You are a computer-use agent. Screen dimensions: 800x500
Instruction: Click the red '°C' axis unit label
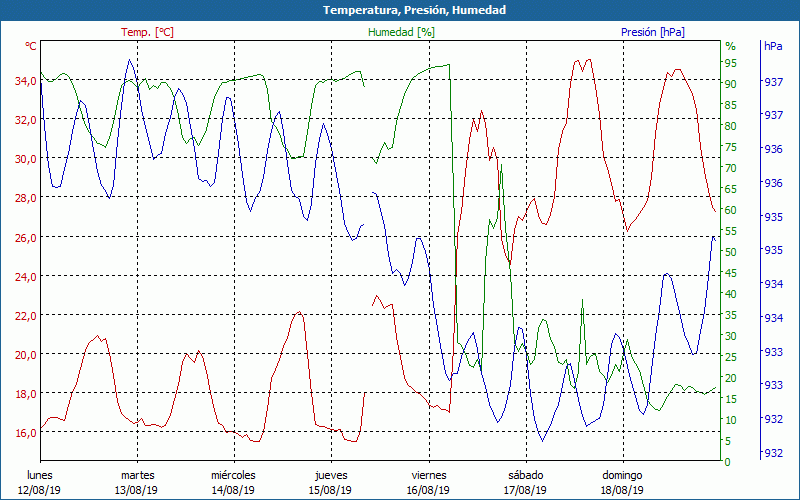coord(31,46)
